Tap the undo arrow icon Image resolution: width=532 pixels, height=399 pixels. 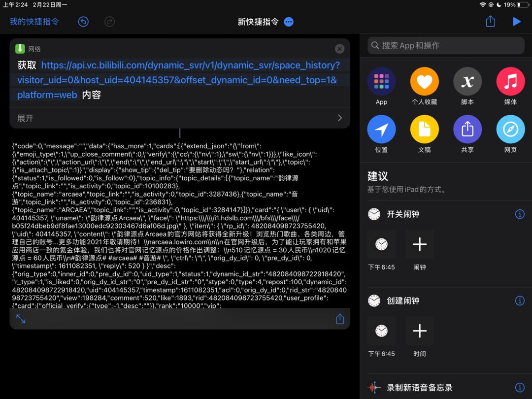click(83, 22)
